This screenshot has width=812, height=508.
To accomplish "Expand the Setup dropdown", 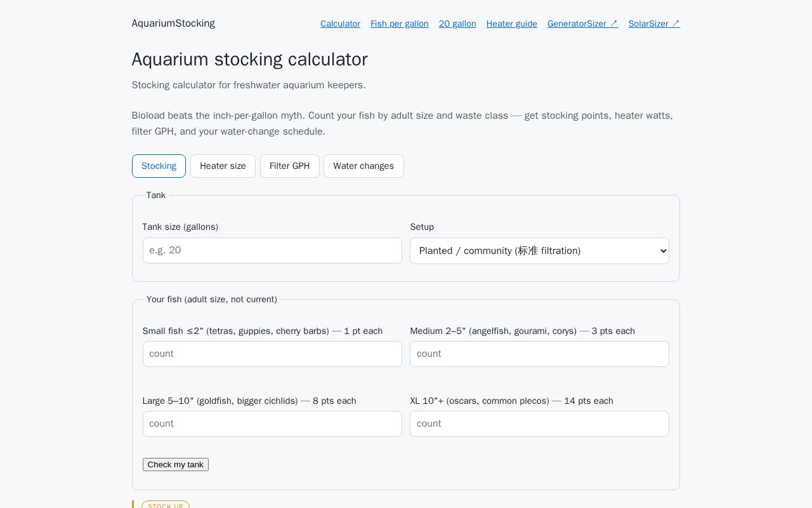I will click(x=539, y=251).
